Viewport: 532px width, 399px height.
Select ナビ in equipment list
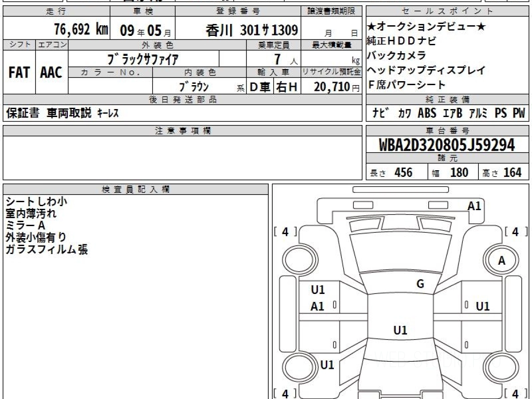382,113
